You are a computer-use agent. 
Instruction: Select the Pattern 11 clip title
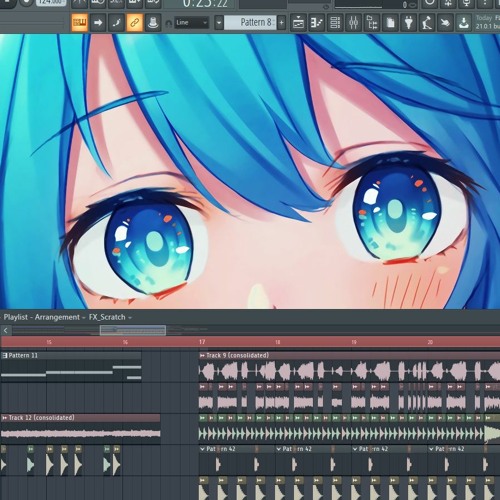point(23,355)
